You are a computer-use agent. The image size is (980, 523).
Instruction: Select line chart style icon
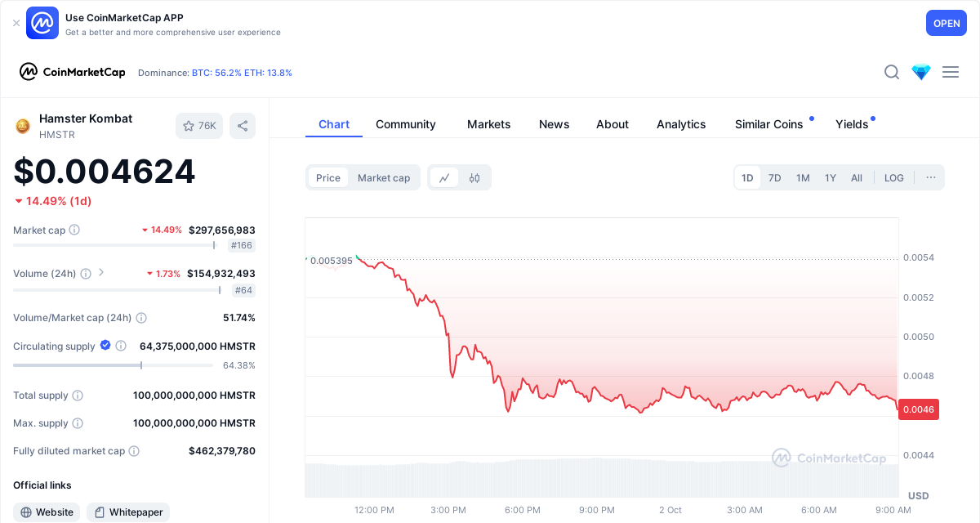coord(444,177)
